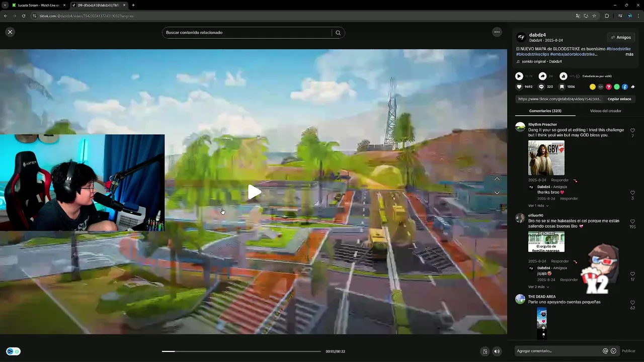The image size is (644, 362).
Task: Like THE DEAD AREA's comment
Action: [x=632, y=303]
